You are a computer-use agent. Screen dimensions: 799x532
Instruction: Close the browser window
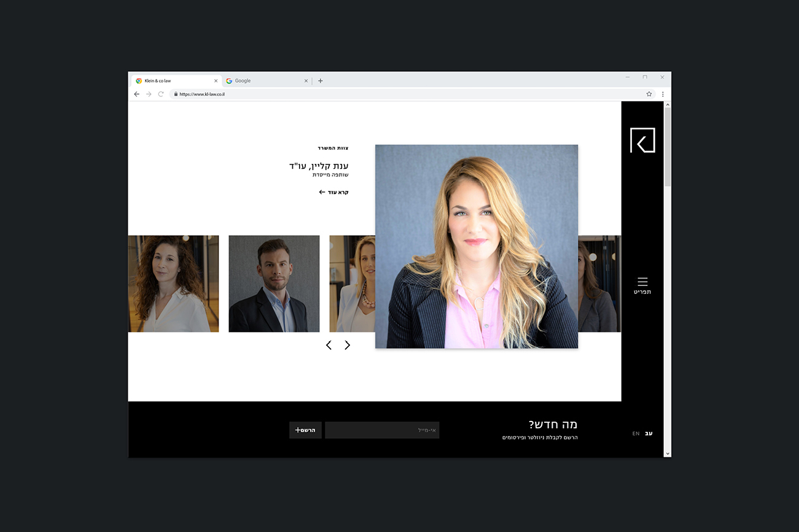[662, 77]
